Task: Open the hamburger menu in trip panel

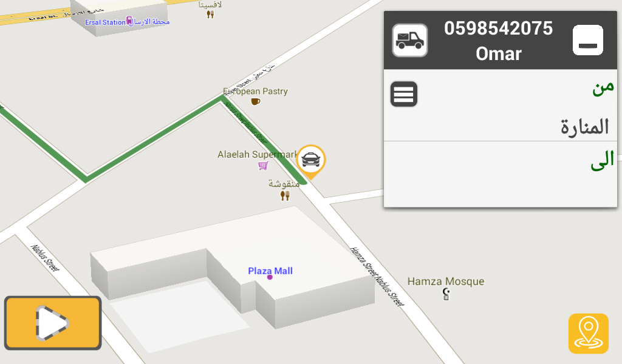Action: [404, 94]
